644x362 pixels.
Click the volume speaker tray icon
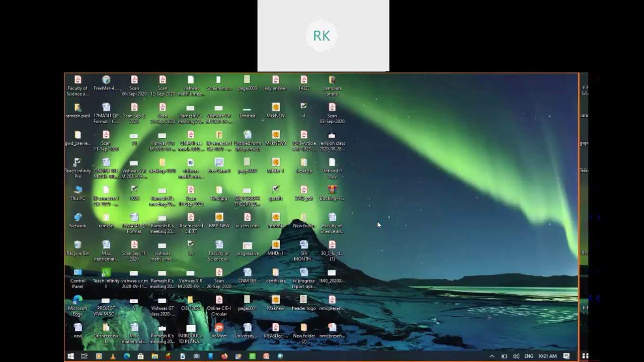[516, 356]
